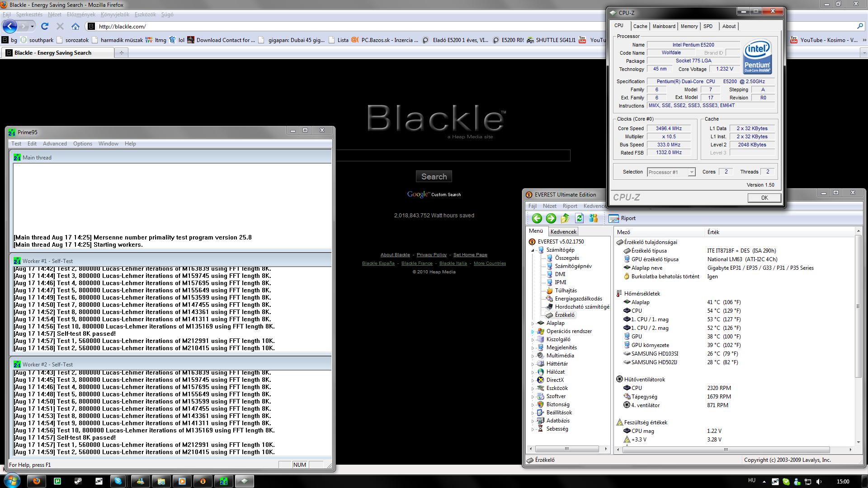Click EVEREST refresh page icon

[x=579, y=219]
